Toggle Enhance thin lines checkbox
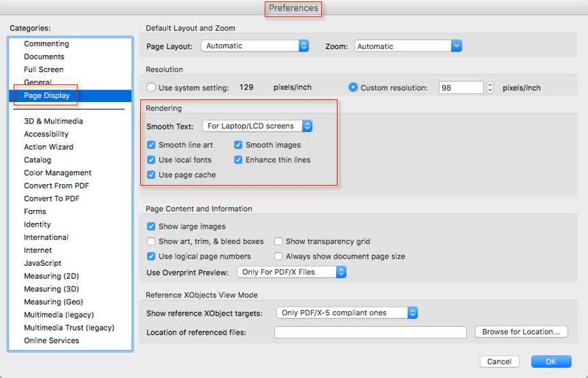Screen dimensions: 588x378 coord(238,160)
